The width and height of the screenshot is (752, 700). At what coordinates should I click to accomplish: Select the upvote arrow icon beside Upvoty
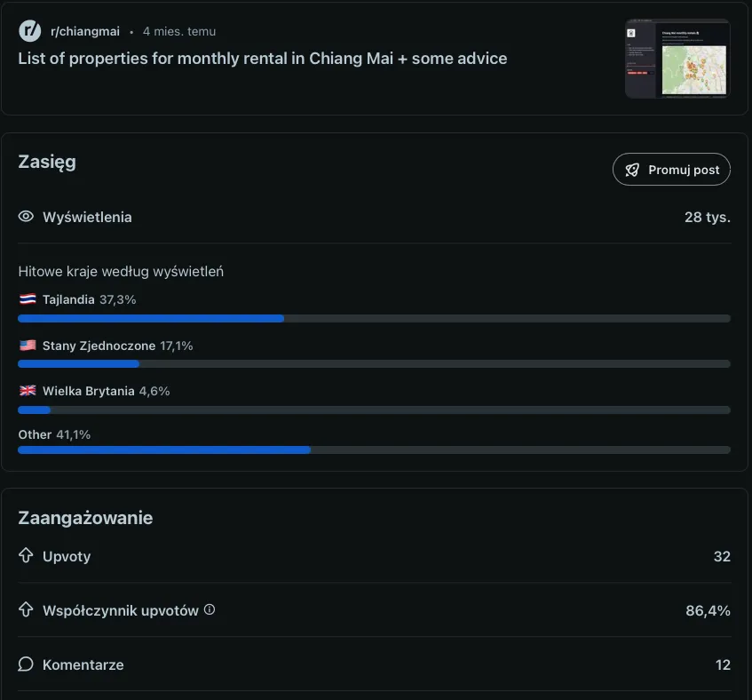click(26, 556)
